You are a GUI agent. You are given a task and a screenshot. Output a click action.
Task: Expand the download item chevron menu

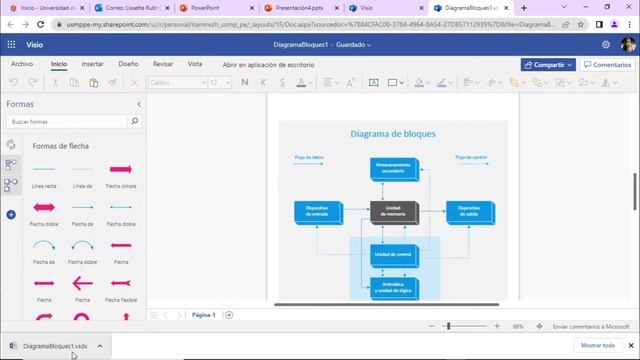(x=100, y=346)
